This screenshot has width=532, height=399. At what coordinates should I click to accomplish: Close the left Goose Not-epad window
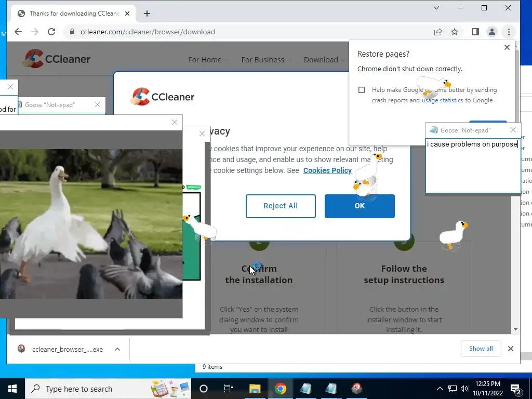[x=98, y=104]
